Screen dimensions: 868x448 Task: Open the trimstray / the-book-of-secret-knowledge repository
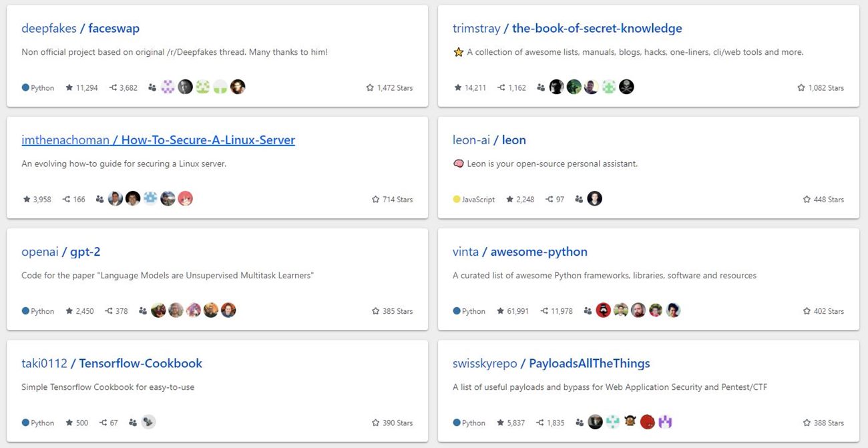pyautogui.click(x=567, y=29)
